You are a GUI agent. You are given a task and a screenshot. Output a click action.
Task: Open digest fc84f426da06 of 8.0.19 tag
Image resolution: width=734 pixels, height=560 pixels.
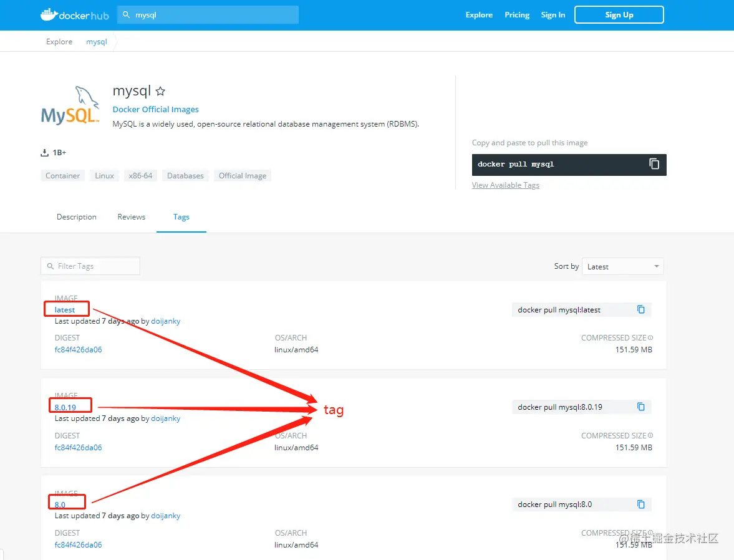[78, 448]
